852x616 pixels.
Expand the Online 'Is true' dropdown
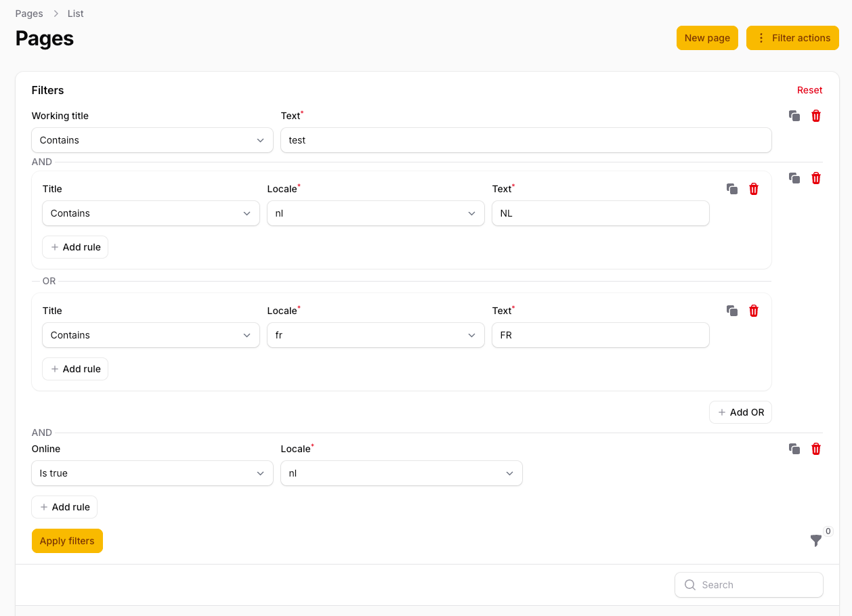click(152, 473)
